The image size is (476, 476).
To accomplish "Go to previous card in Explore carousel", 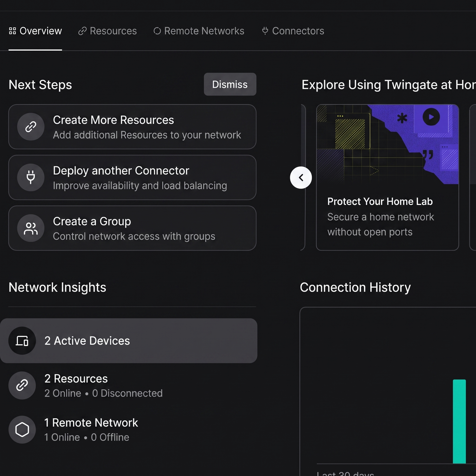I will [301, 178].
